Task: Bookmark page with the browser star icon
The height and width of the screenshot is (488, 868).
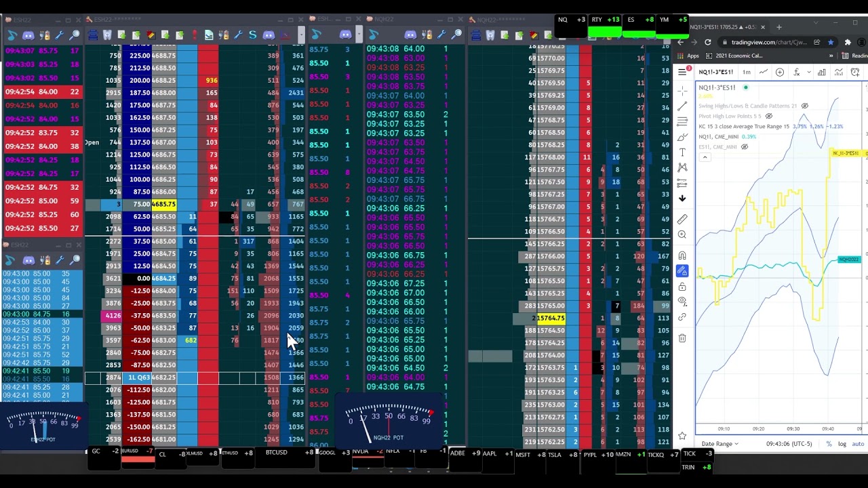Action: pyautogui.click(x=831, y=42)
